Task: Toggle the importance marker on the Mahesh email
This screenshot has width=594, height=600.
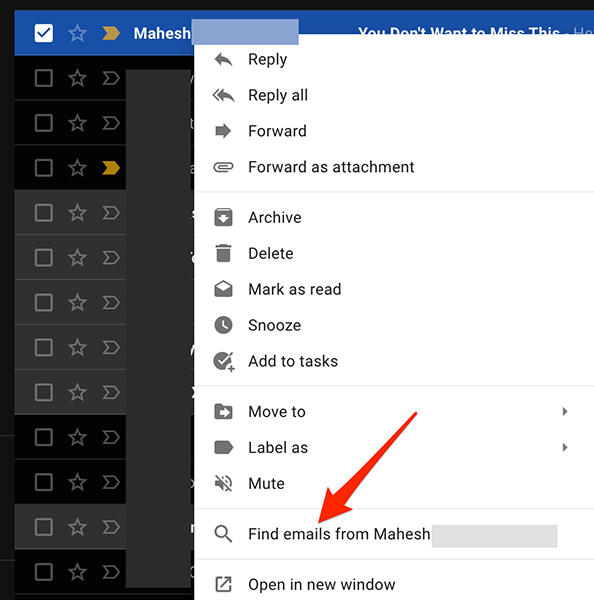Action: click(x=111, y=33)
